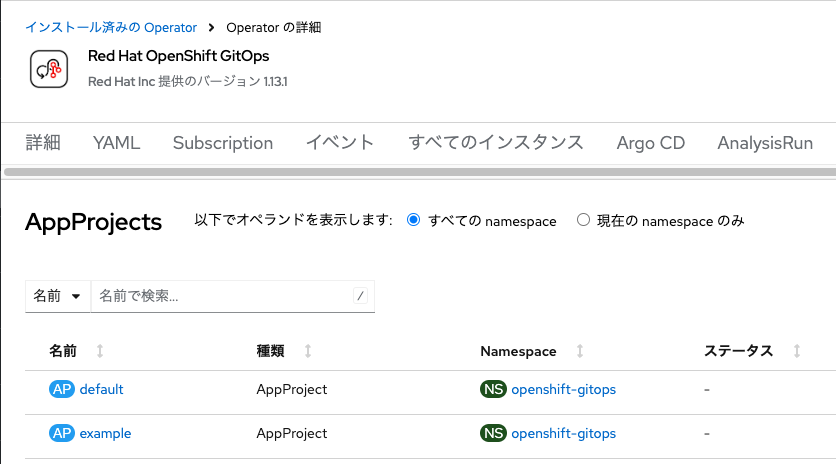Click the AP badge next to example
The width and height of the screenshot is (836, 464).
click(x=62, y=433)
